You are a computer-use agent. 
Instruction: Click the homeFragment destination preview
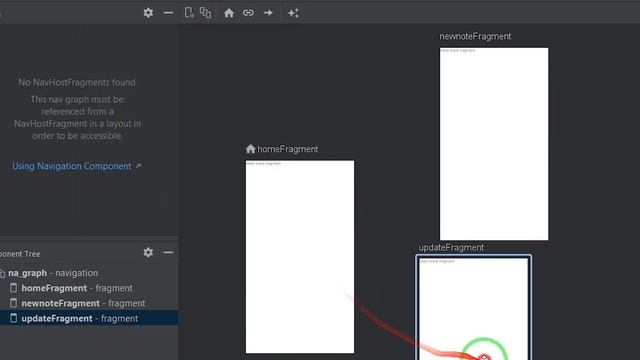300,257
